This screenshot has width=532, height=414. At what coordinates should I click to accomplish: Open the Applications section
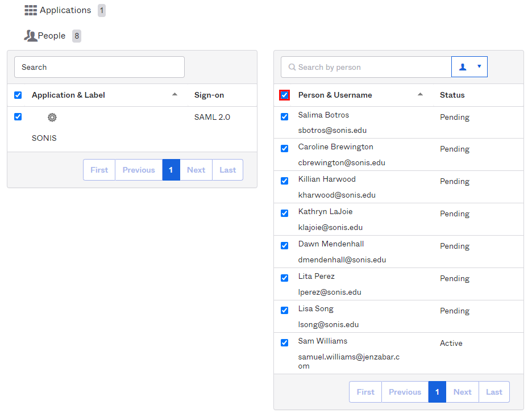[x=65, y=10]
